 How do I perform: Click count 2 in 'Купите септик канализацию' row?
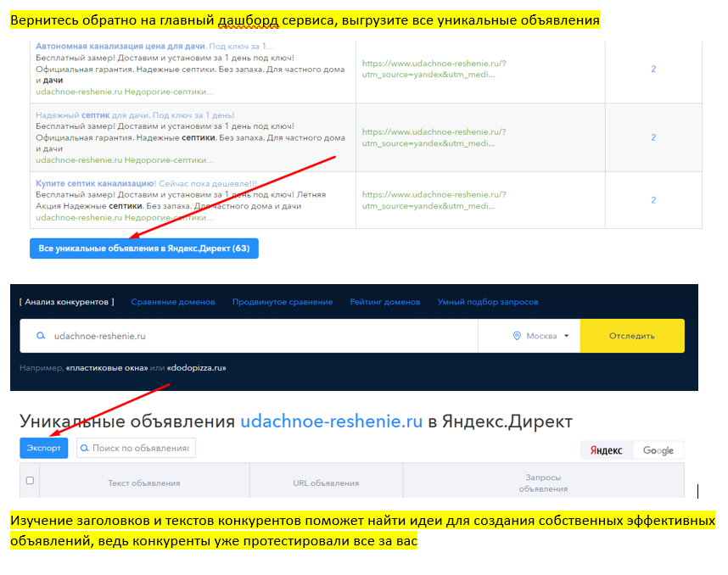point(653,200)
